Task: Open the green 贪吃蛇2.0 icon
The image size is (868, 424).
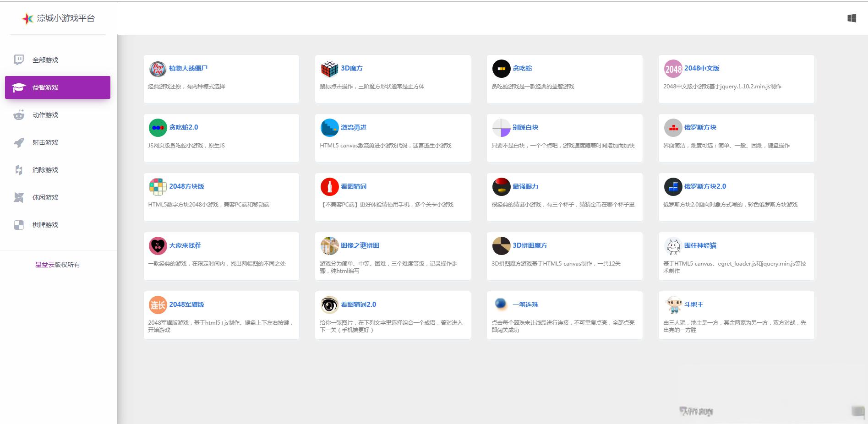Action: pos(158,128)
